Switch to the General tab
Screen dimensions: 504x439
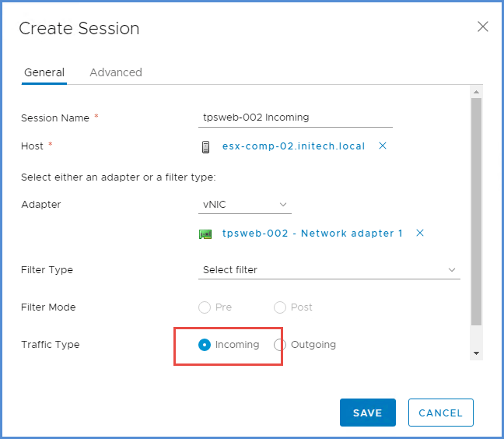pyautogui.click(x=44, y=72)
